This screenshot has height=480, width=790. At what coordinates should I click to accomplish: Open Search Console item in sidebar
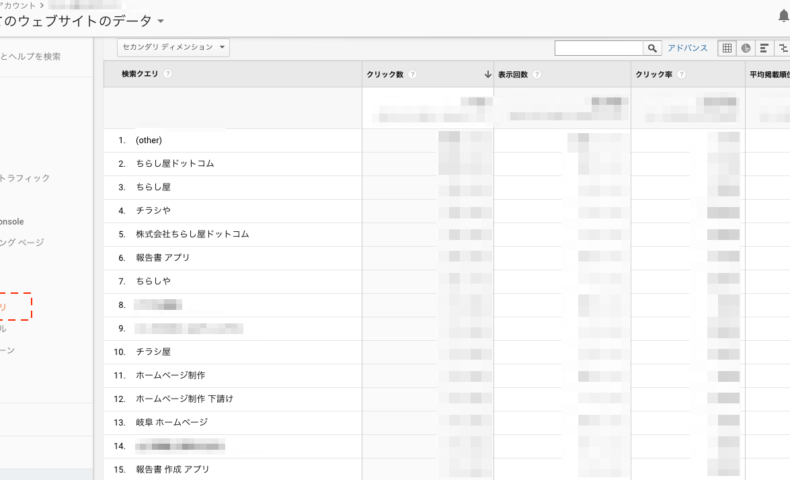12,222
